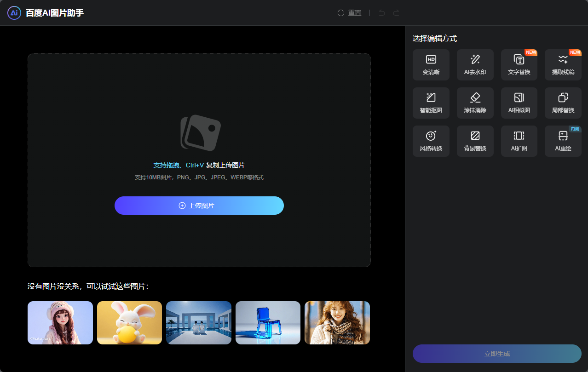588x372 pixels.
Task: Click the 上传图片 upload button
Action: (199, 206)
